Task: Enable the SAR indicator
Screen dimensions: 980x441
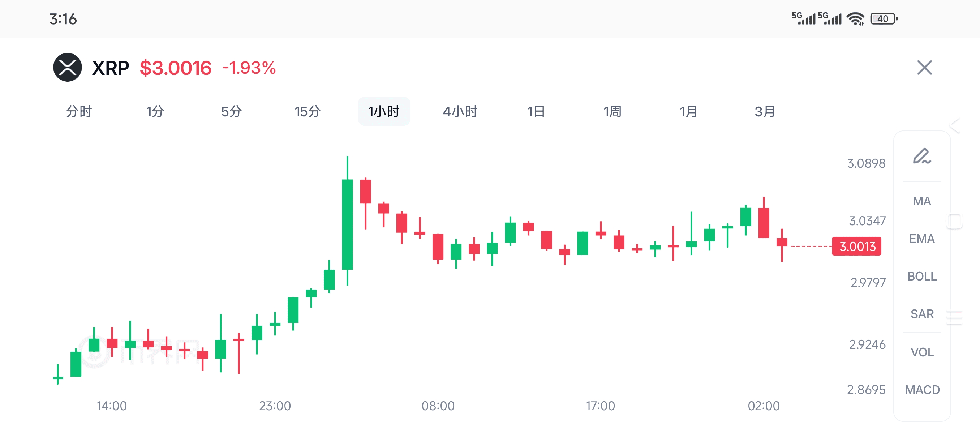Action: [x=922, y=314]
